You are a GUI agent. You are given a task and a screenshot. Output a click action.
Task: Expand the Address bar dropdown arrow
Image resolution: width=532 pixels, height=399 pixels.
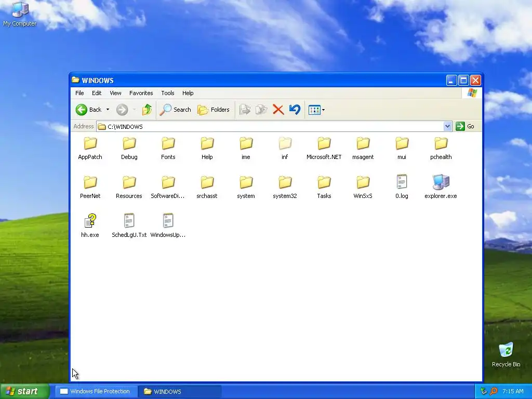coord(447,126)
